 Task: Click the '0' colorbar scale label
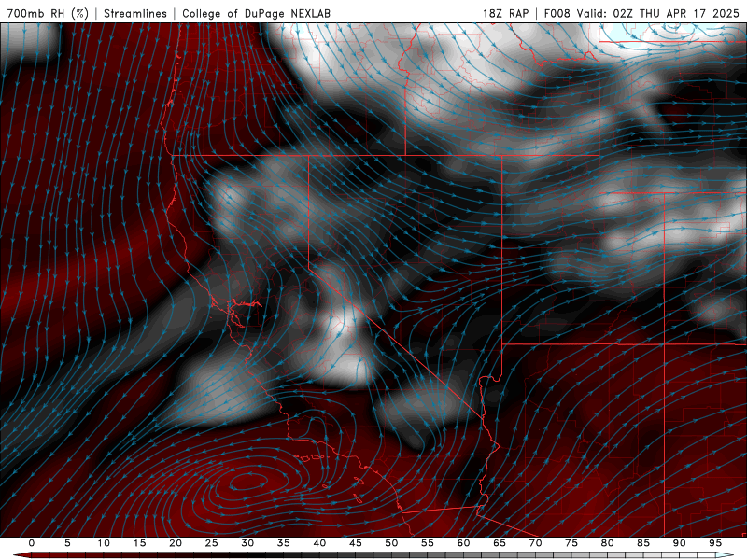coord(32,543)
